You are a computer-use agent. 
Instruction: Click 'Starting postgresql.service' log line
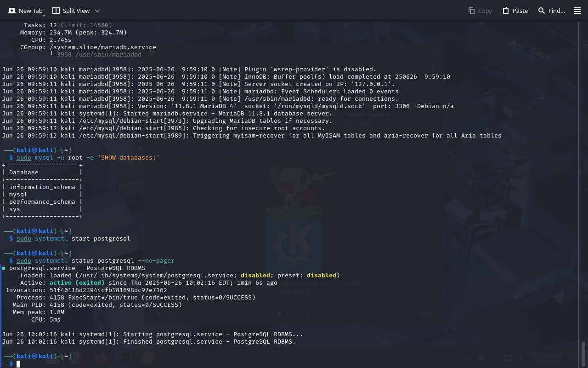point(153,334)
